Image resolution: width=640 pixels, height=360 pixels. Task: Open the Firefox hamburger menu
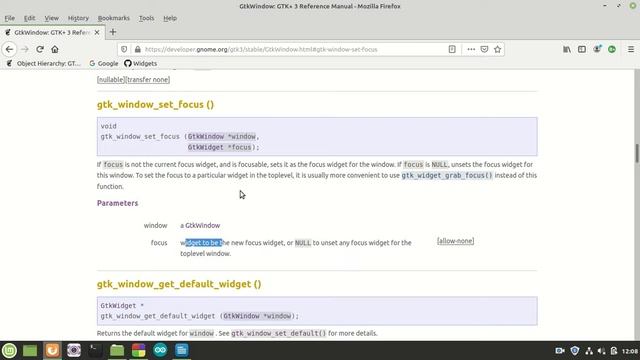631,49
